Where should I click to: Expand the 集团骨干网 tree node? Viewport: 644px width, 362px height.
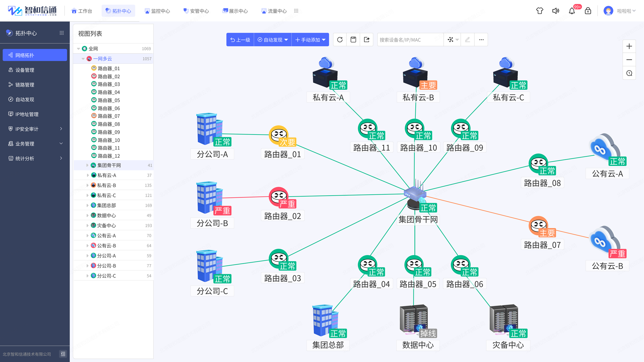point(87,165)
